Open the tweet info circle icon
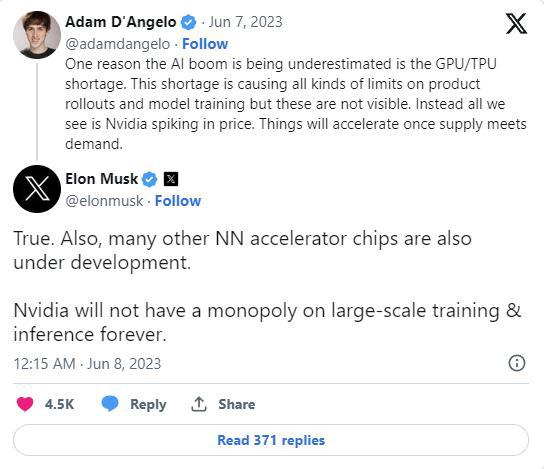544x469 pixels. [517, 363]
